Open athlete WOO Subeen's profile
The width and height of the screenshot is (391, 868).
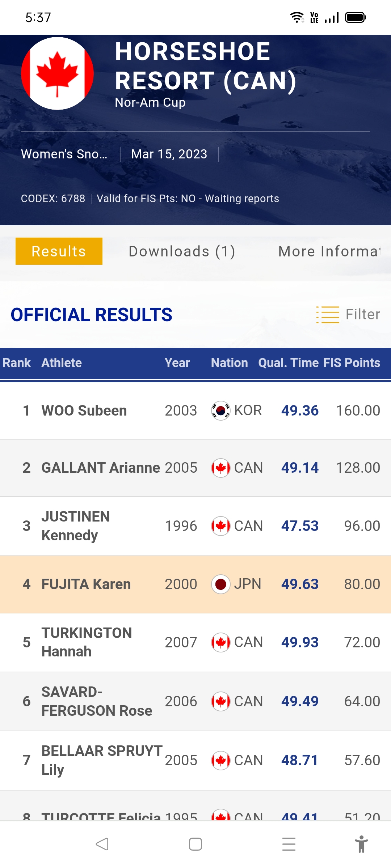(x=84, y=410)
